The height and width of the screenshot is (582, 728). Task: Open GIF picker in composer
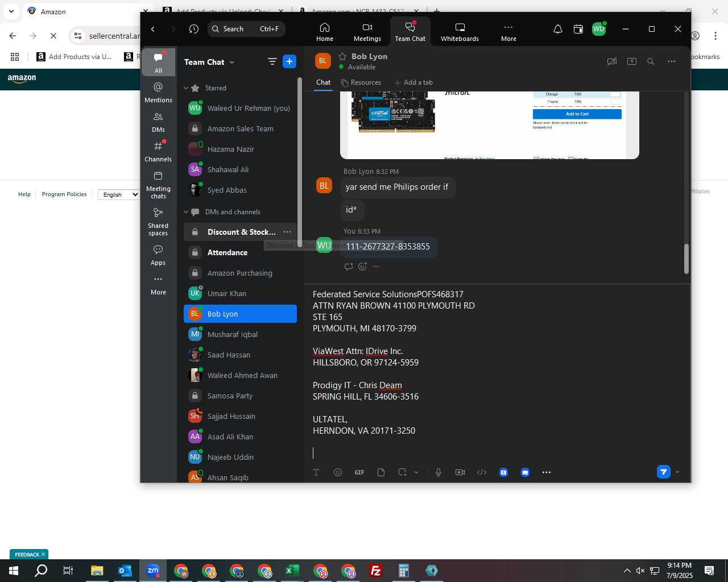(x=359, y=472)
